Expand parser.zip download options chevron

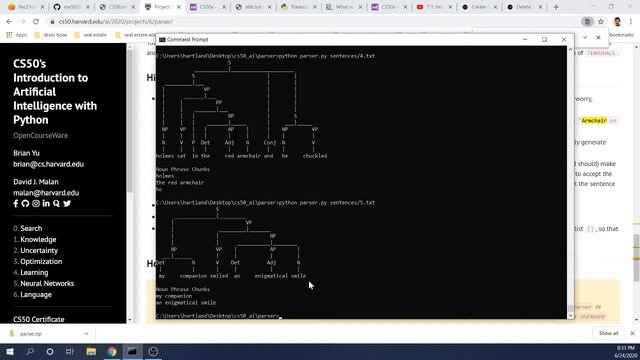86,334
